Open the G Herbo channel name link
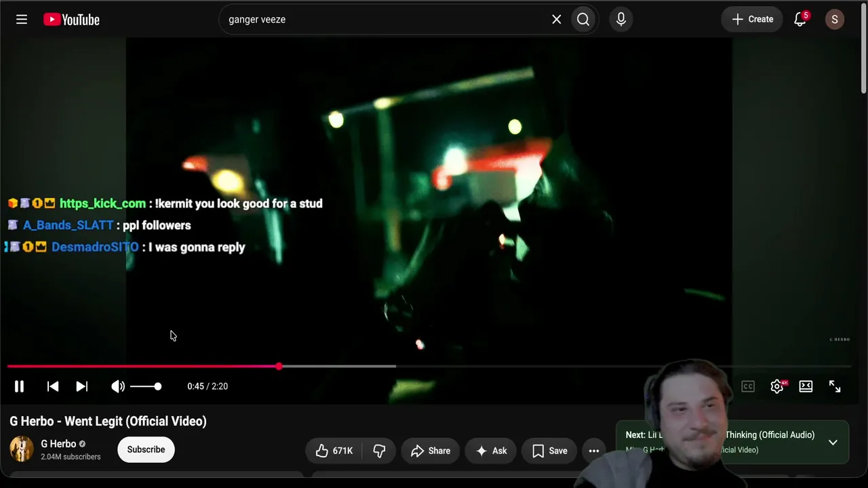Screen dimensions: 868x488 point(58,444)
